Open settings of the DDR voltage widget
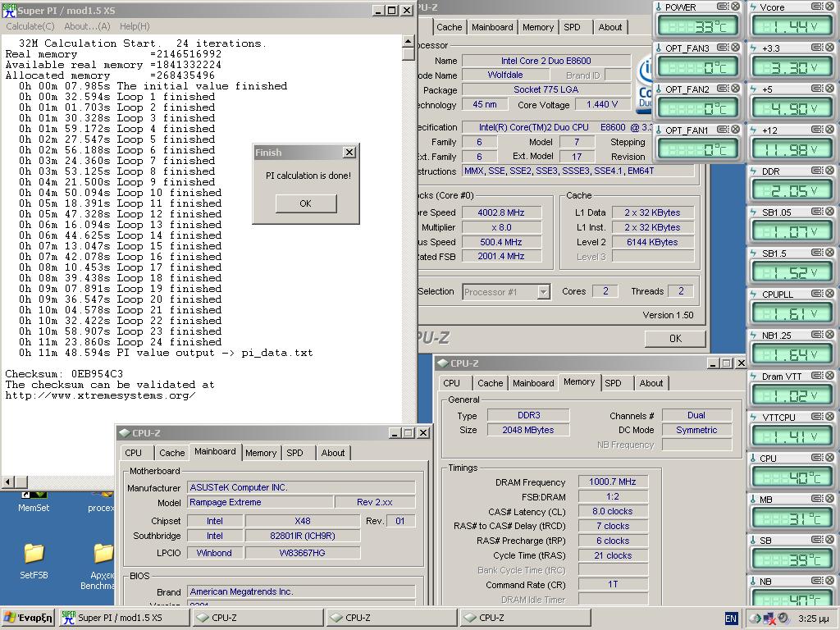Image resolution: width=840 pixels, height=630 pixels. coord(817,171)
